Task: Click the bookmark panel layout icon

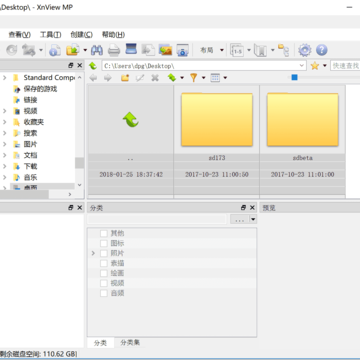Action: tap(260, 50)
